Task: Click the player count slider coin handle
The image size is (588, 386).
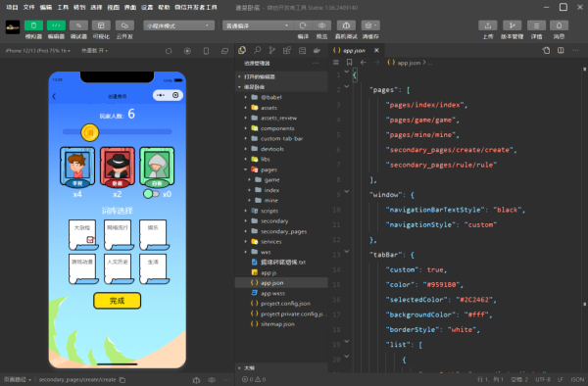Action: [x=90, y=132]
